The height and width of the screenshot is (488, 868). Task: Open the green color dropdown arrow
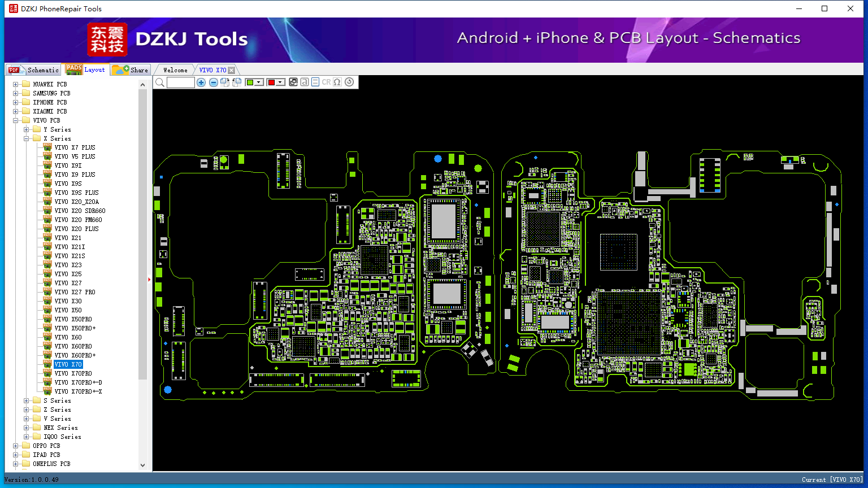tap(259, 82)
